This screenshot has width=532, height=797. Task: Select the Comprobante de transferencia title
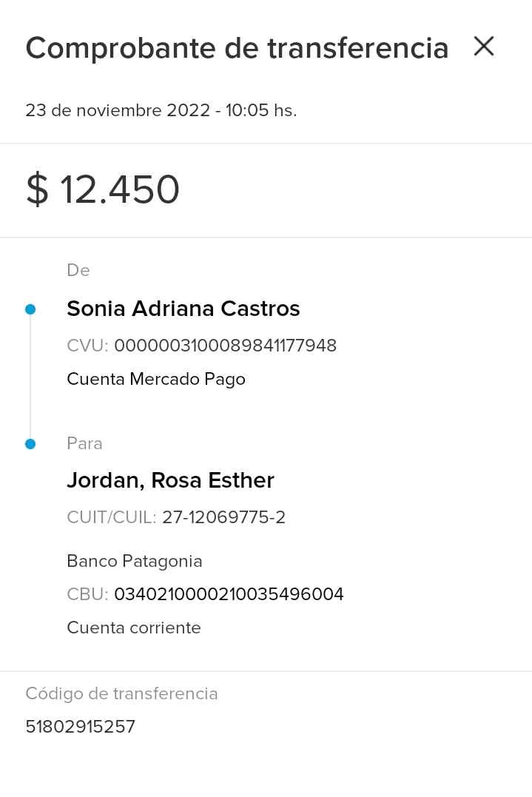click(x=237, y=48)
